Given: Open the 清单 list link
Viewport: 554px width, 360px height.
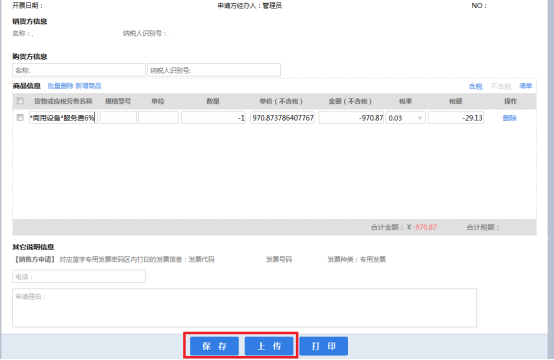Looking at the screenshot, I should click(x=525, y=86).
